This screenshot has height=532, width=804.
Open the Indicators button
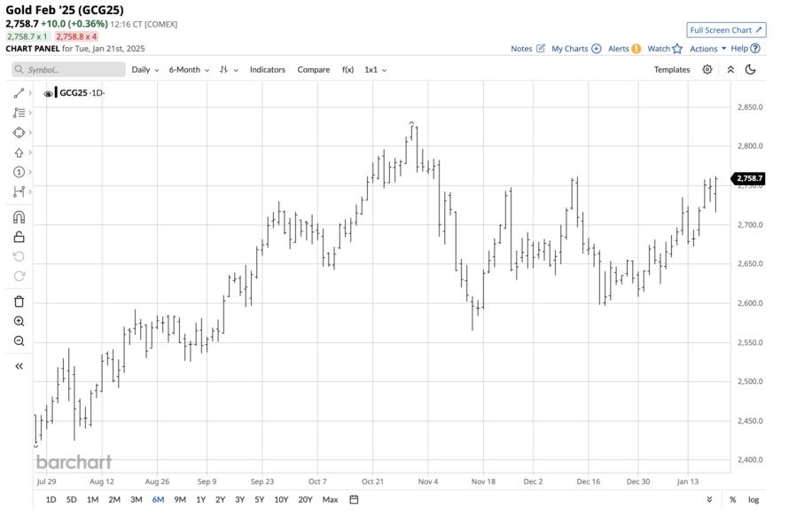(267, 69)
